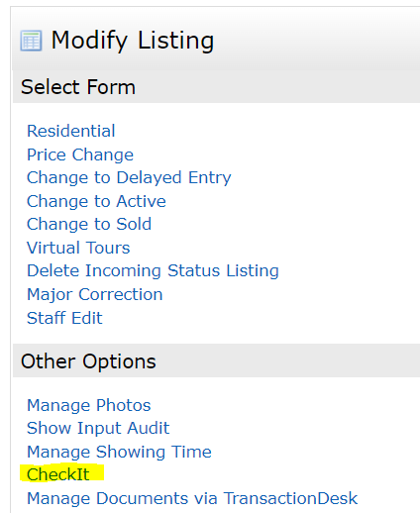Screen dimensions: 420x513
Task: Select the Price Change form
Action: click(80, 154)
